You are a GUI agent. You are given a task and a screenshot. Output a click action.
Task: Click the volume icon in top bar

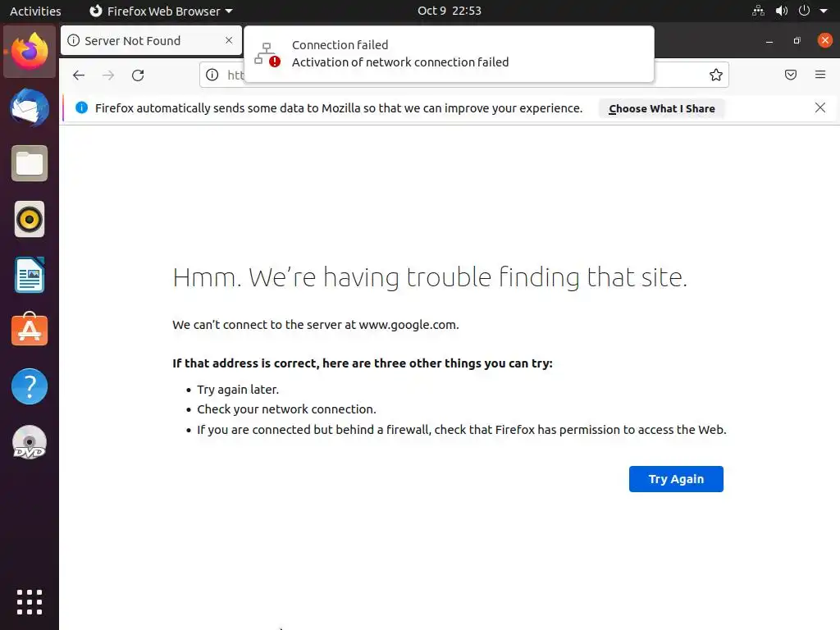(782, 11)
